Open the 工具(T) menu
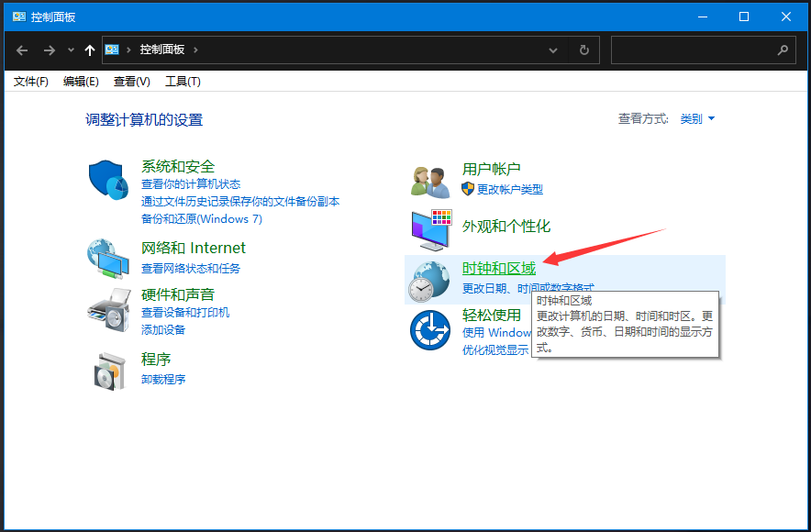Viewport: 811px width, 532px height. [x=183, y=81]
